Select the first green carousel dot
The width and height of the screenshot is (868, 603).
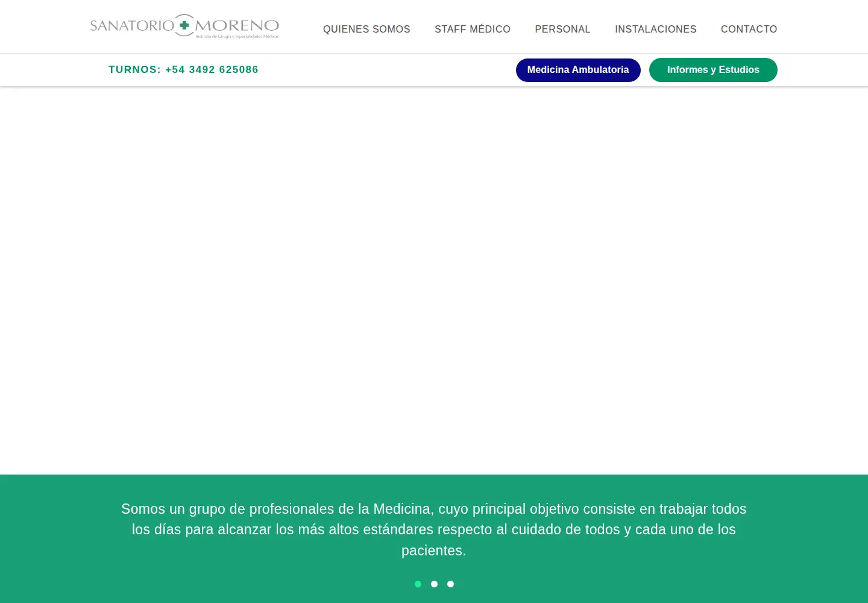click(x=418, y=584)
